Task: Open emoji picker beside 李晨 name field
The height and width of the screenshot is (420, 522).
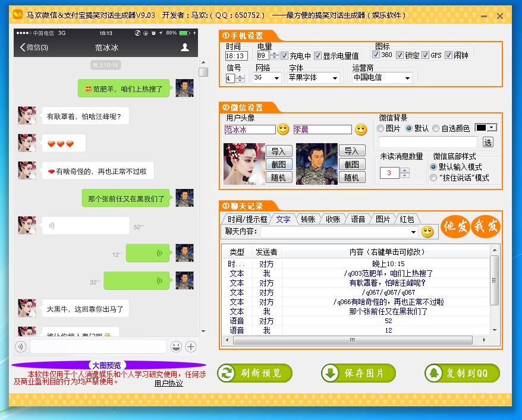Action: (361, 129)
